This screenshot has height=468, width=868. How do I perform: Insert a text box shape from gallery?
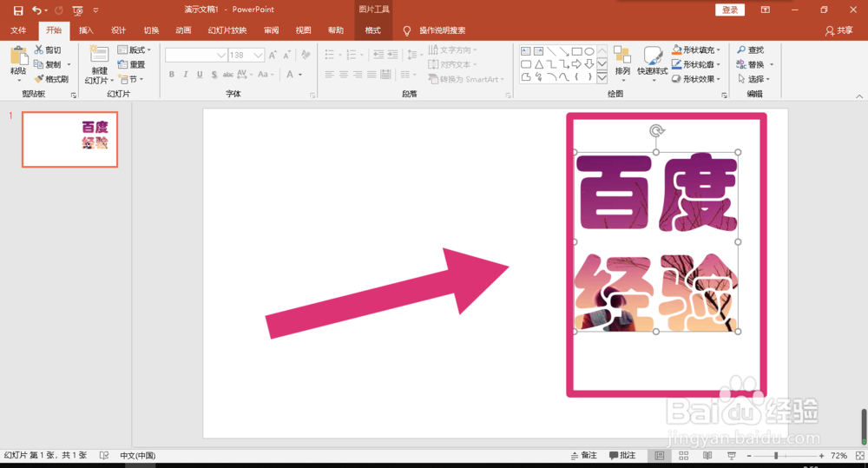(x=526, y=51)
